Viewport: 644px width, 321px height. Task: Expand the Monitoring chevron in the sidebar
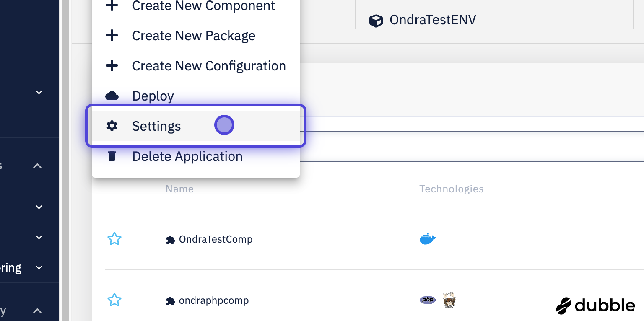pos(39,267)
